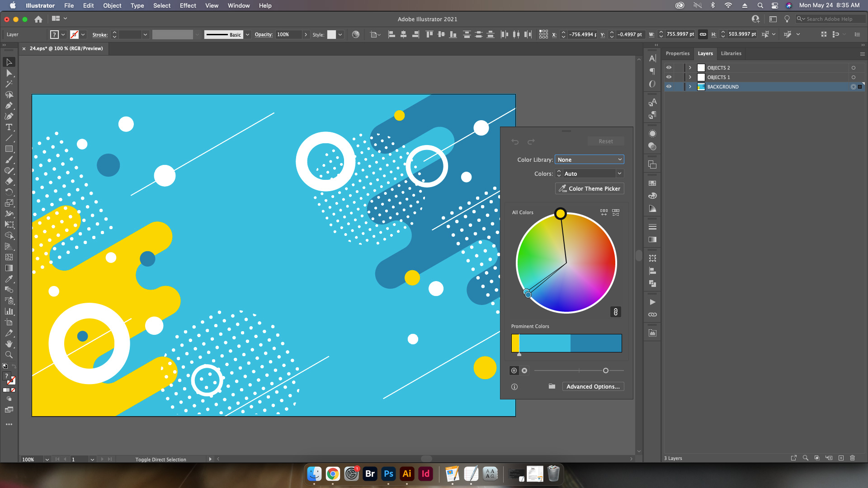Toggle visibility of BACKGROUND layer
This screenshot has width=868, height=488.
tap(669, 86)
